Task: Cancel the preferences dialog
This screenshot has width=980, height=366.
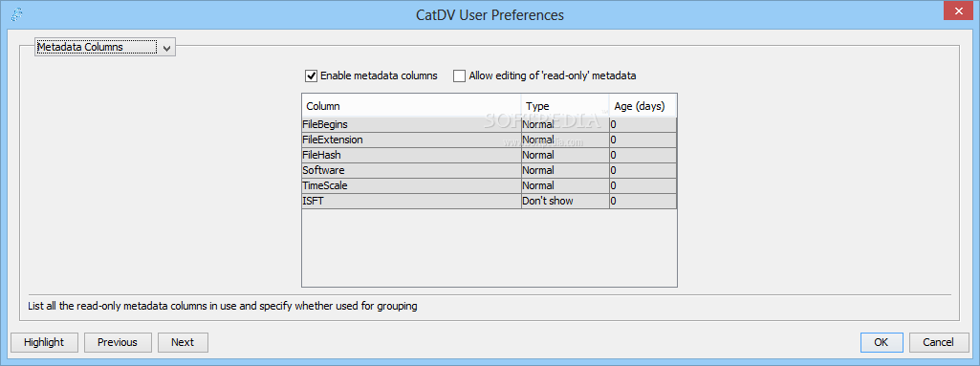Action: (939, 342)
